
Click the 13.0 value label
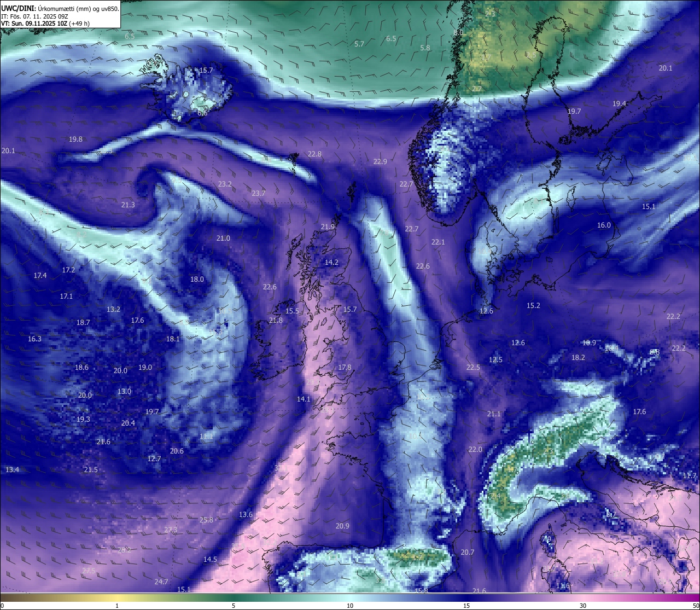coord(124,392)
